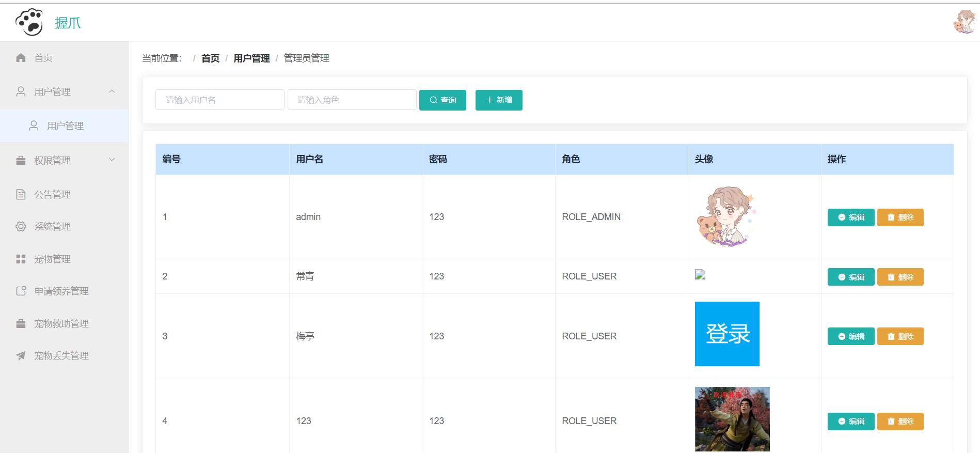980x453 pixels.
Task: Click the gear icon beside 系统管理
Action: pyautogui.click(x=21, y=226)
